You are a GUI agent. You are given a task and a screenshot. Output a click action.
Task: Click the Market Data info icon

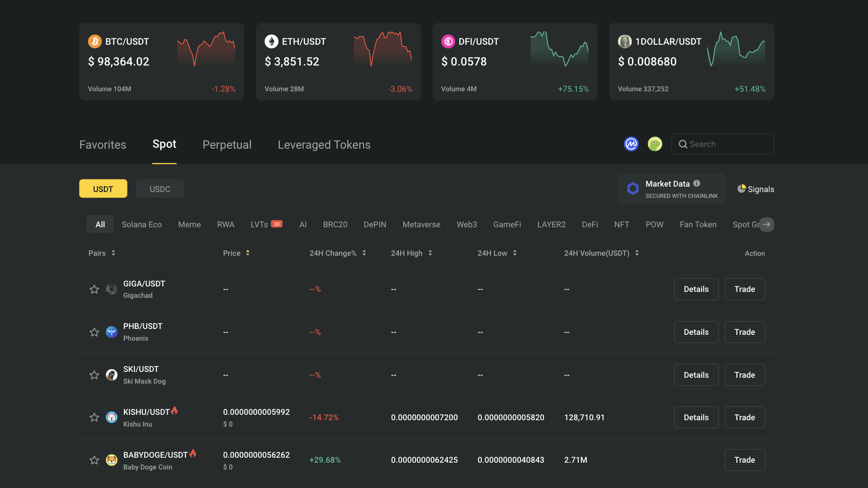pyautogui.click(x=697, y=183)
